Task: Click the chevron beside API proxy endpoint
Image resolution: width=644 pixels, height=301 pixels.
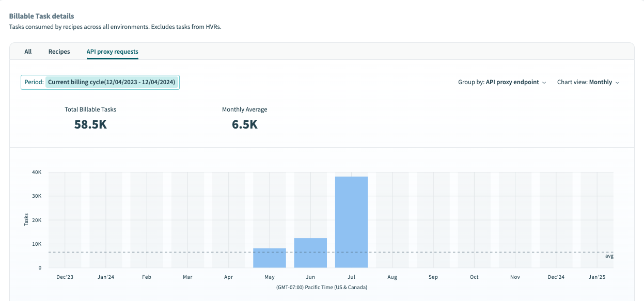Action: [x=544, y=82]
